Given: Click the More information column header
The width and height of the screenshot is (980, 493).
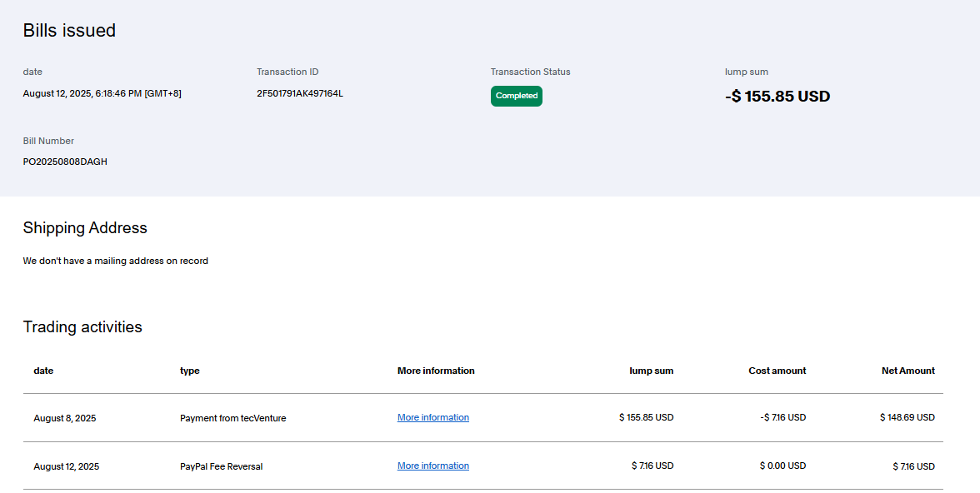Looking at the screenshot, I should pos(435,371).
